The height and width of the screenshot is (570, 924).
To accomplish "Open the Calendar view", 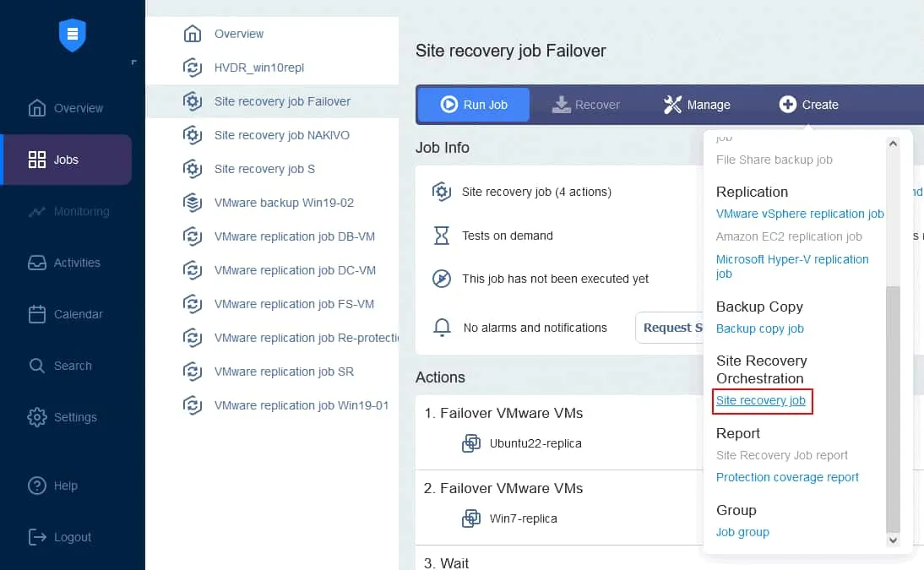I will [37, 313].
